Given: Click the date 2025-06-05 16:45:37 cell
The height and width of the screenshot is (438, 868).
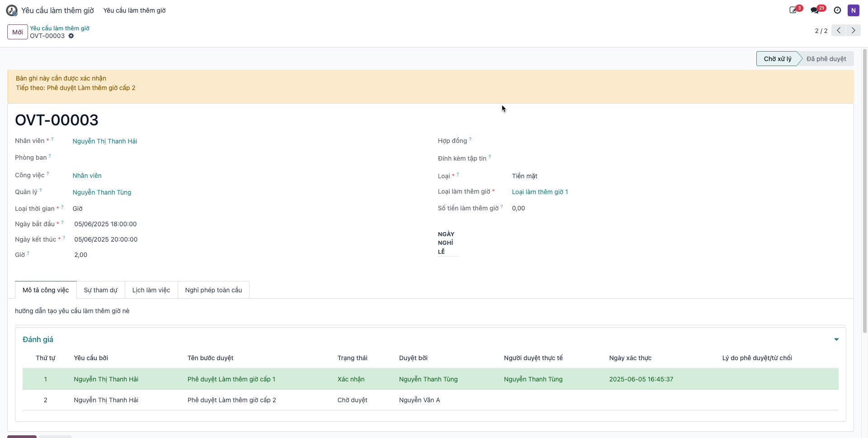Looking at the screenshot, I should click(641, 379).
